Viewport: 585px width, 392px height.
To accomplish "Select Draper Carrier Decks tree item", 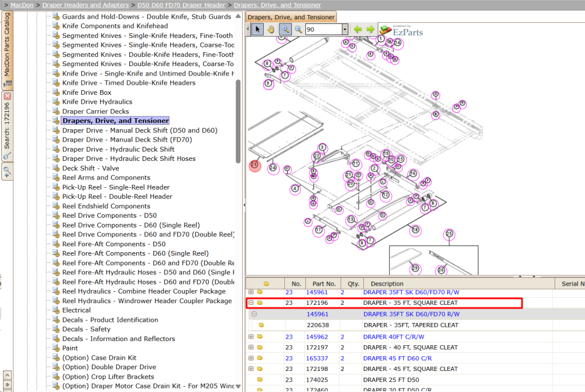I will (95, 112).
